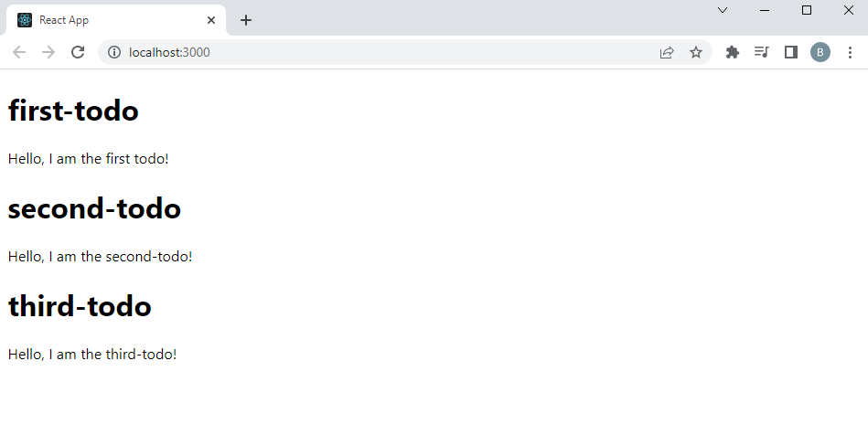Click the second-todo heading

point(94,208)
